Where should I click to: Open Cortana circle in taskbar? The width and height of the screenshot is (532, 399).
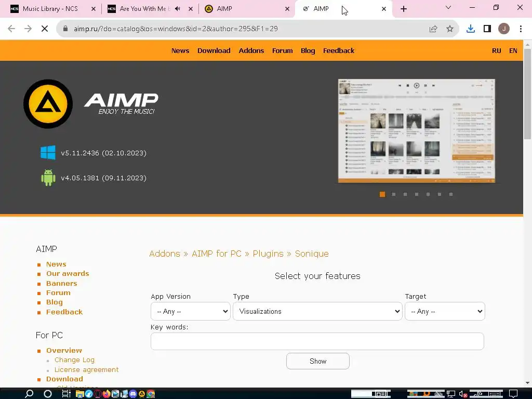coord(48,394)
